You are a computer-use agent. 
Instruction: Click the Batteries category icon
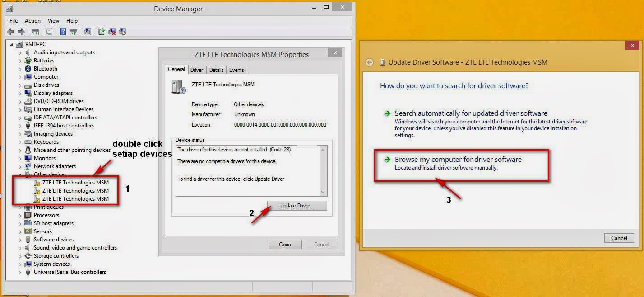pyautogui.click(x=28, y=61)
